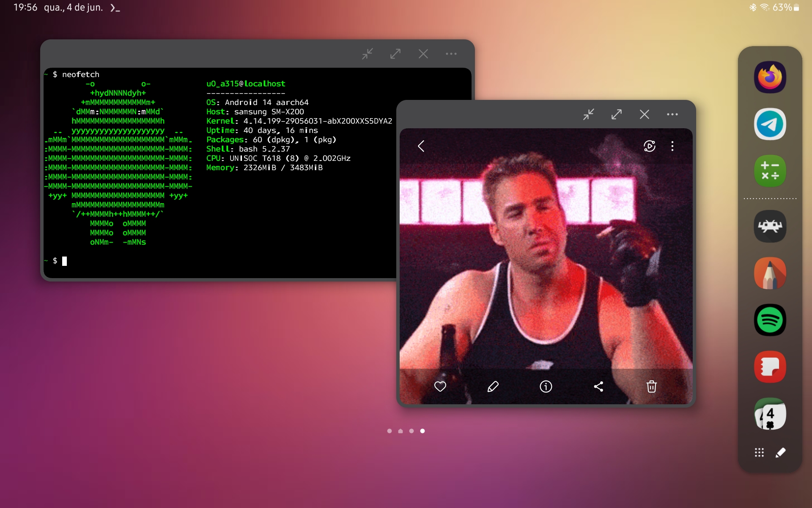Open Spotify in the dock
Viewport: 812px width, 508px height.
click(770, 320)
